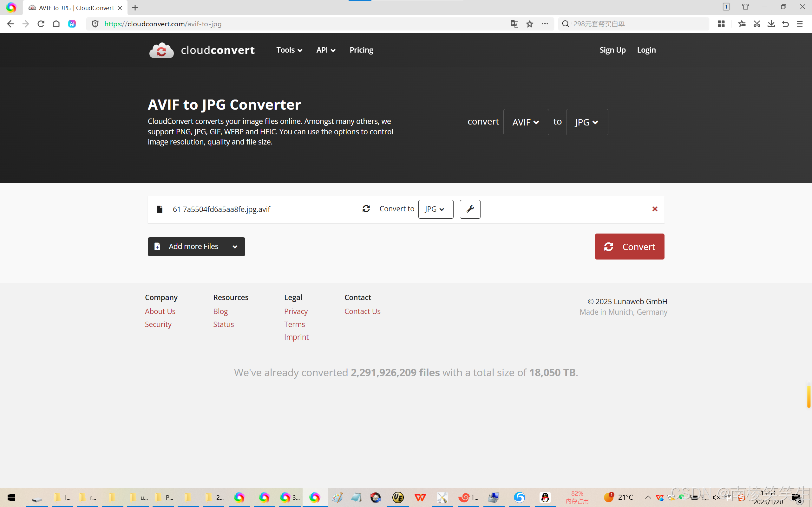812x507 pixels.
Task: Reload the page with refresh icon
Action: (x=41, y=24)
